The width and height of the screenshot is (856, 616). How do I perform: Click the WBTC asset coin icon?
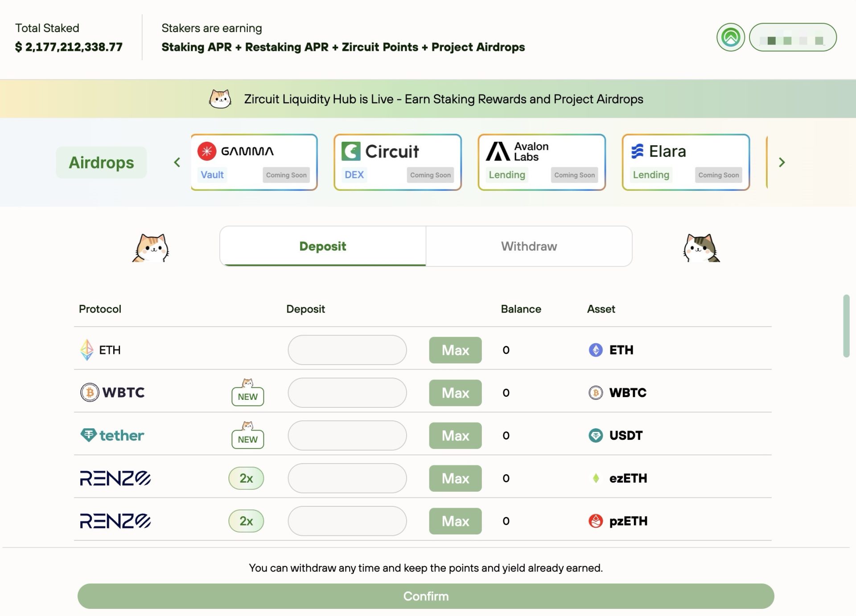click(x=596, y=393)
